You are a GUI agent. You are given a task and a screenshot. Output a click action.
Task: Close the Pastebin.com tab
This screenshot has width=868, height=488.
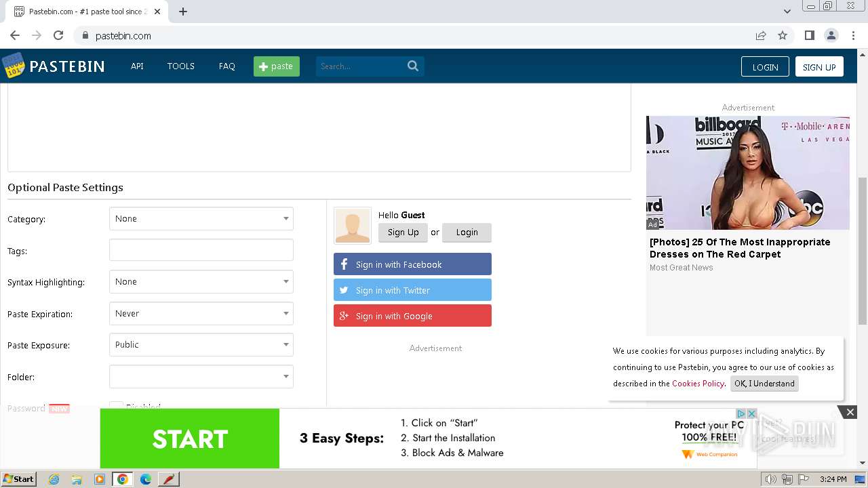(157, 12)
